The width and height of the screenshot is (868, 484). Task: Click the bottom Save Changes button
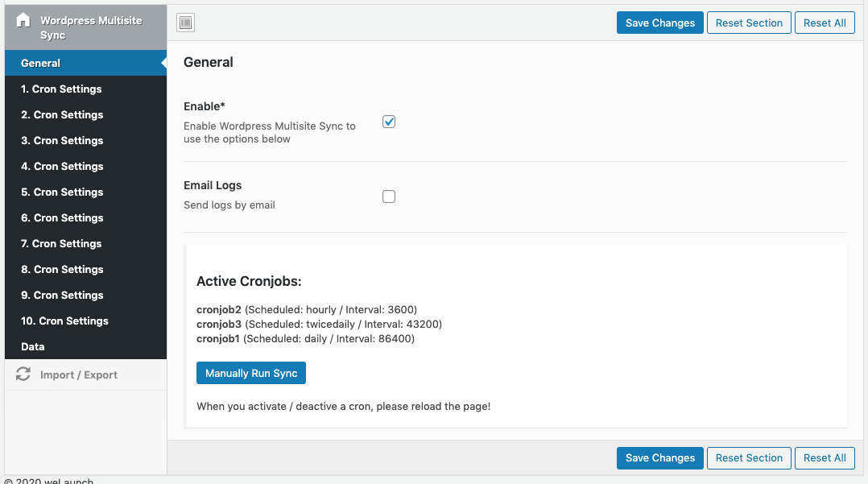(659, 457)
